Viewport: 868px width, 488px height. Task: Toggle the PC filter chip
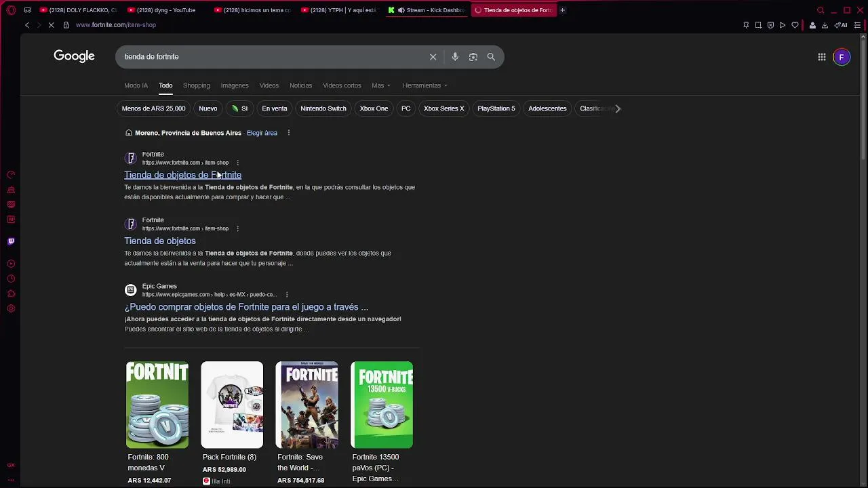(406, 108)
